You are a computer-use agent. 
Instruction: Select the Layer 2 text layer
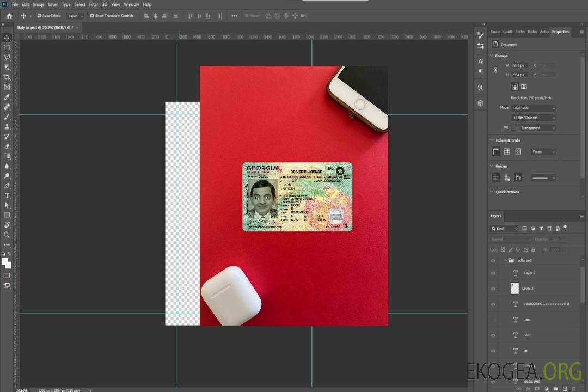pyautogui.click(x=530, y=273)
